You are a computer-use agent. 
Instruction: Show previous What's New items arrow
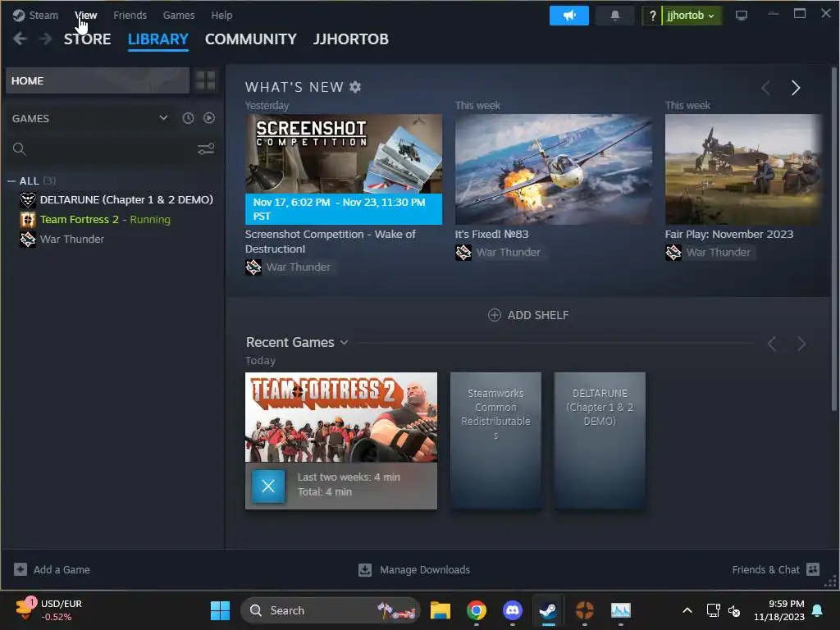766,87
